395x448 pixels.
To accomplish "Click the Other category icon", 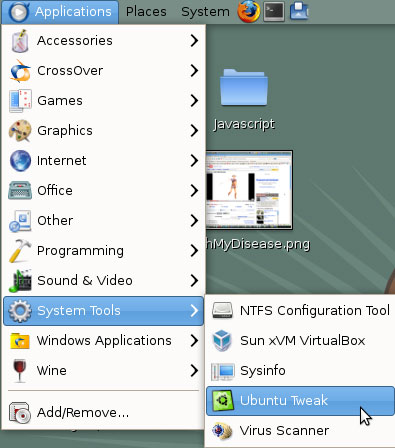I will [20, 221].
